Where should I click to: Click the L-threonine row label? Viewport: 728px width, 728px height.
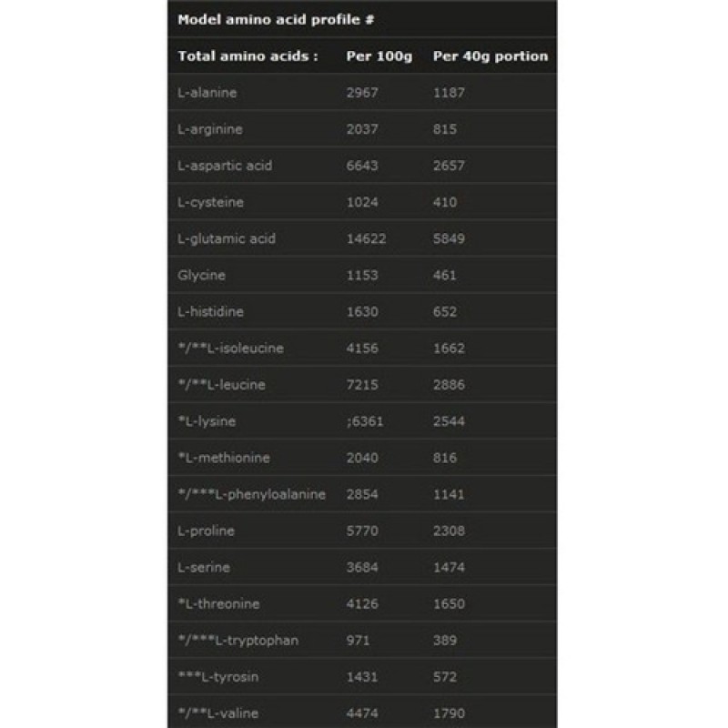(219, 603)
